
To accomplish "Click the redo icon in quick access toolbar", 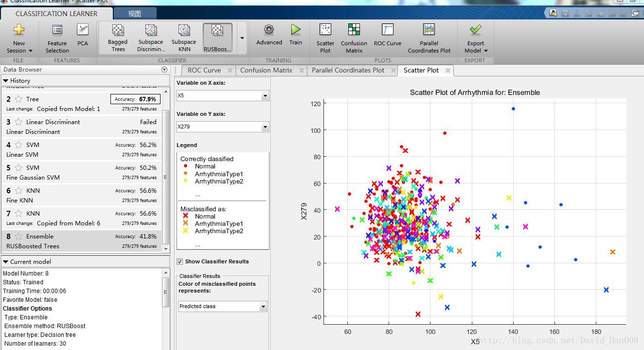I will 624,13.
